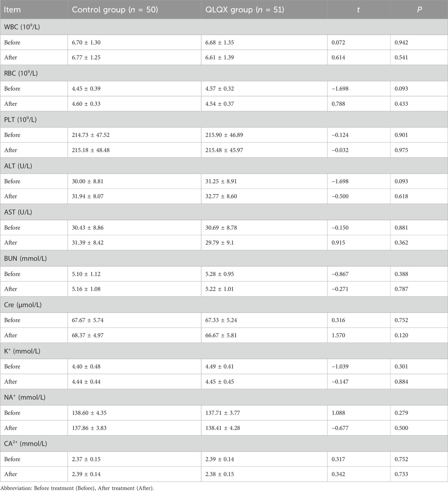The height and width of the screenshot is (491, 448).
Task: Click the K+ (mmol/L) section row
Action: click(224, 351)
